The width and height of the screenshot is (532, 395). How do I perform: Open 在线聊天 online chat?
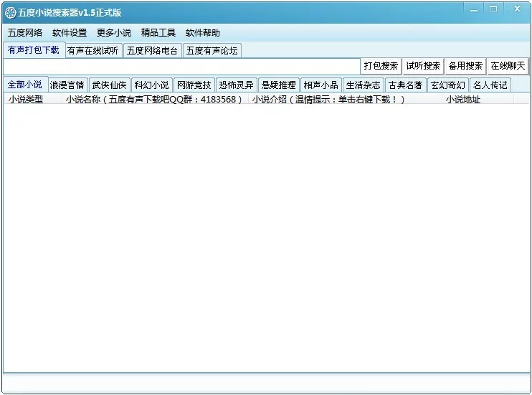(508, 66)
